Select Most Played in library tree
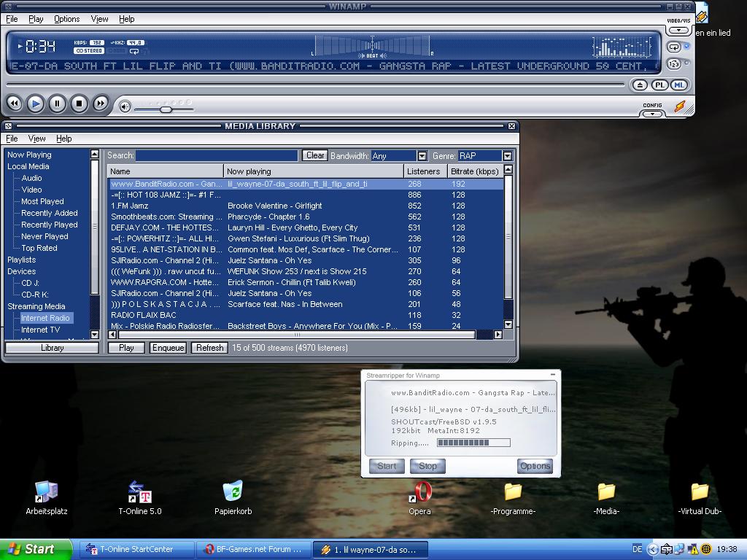 (42, 201)
